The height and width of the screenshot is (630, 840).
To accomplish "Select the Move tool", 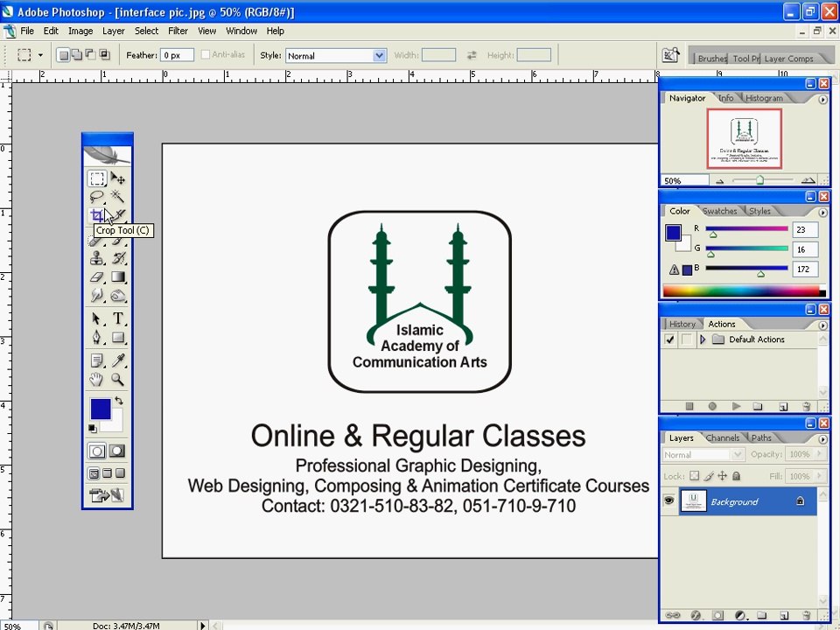I will [x=118, y=178].
